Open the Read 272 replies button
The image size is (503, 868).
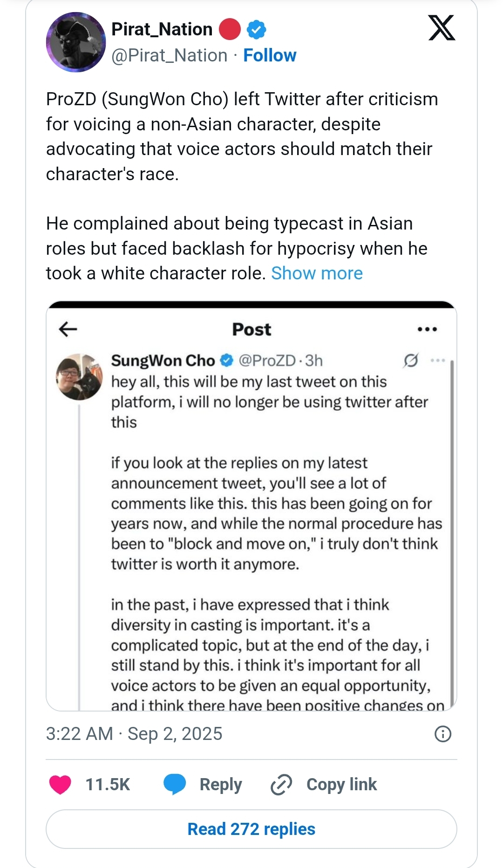pos(251,829)
